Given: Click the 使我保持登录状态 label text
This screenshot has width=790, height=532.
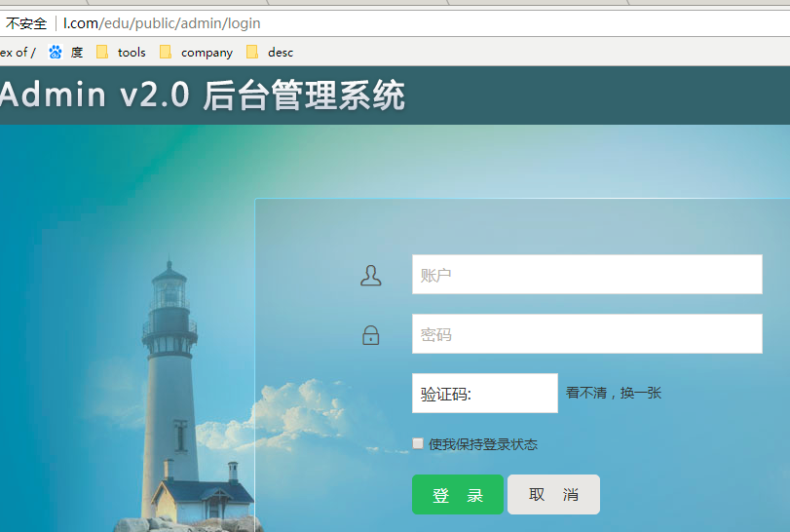Looking at the screenshot, I should [x=482, y=444].
